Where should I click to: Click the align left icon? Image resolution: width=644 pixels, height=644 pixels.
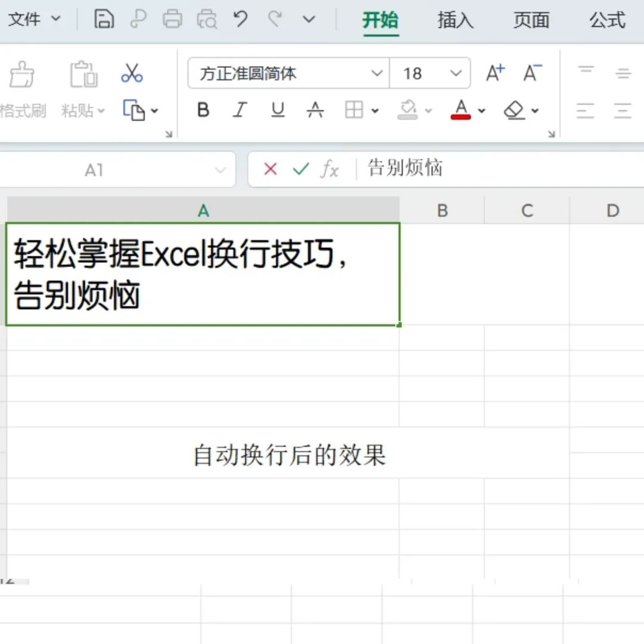(586, 111)
